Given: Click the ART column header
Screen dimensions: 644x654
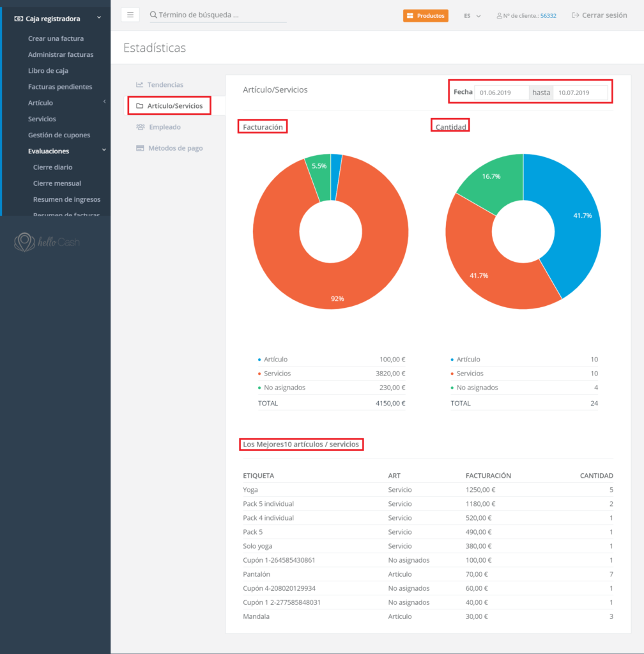Looking at the screenshot, I should pyautogui.click(x=394, y=476).
